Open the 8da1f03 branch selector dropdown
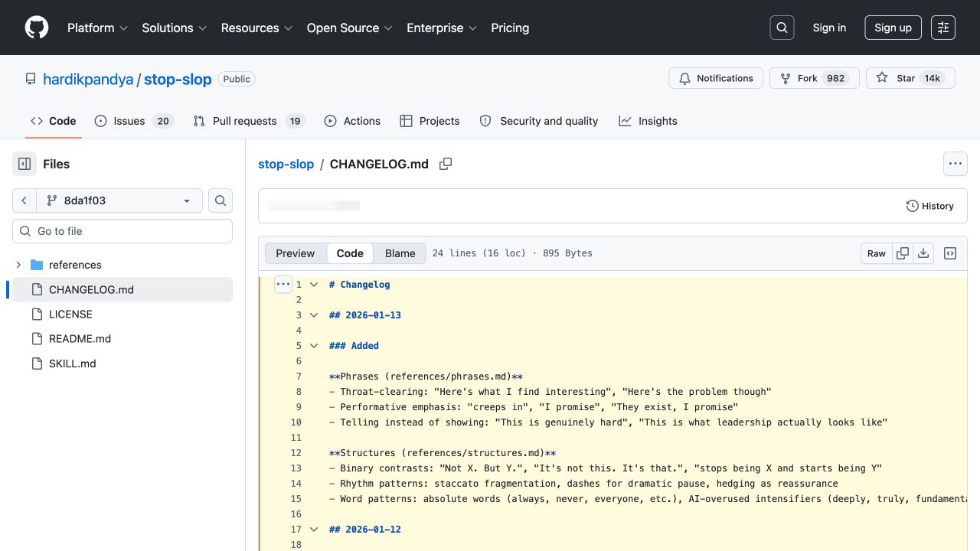The width and height of the screenshot is (980, 551). coord(119,201)
